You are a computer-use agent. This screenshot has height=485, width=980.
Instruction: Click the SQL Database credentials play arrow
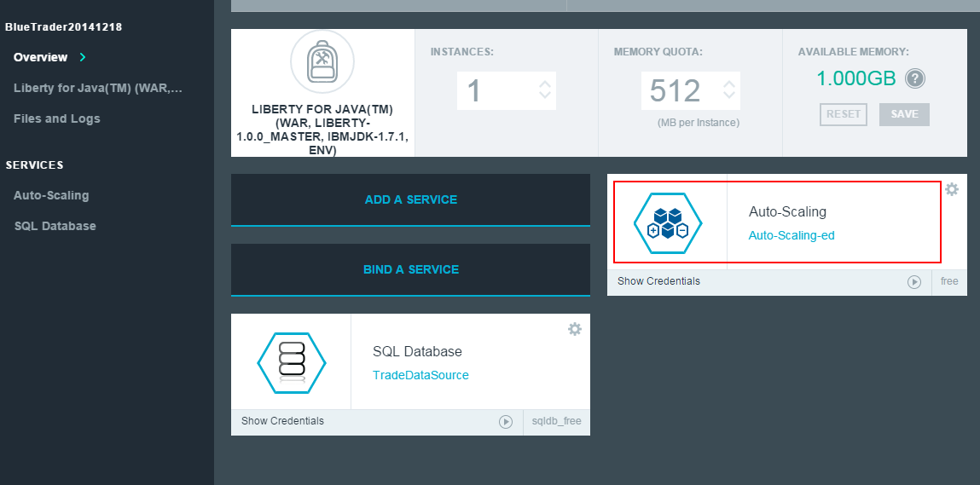(x=506, y=421)
